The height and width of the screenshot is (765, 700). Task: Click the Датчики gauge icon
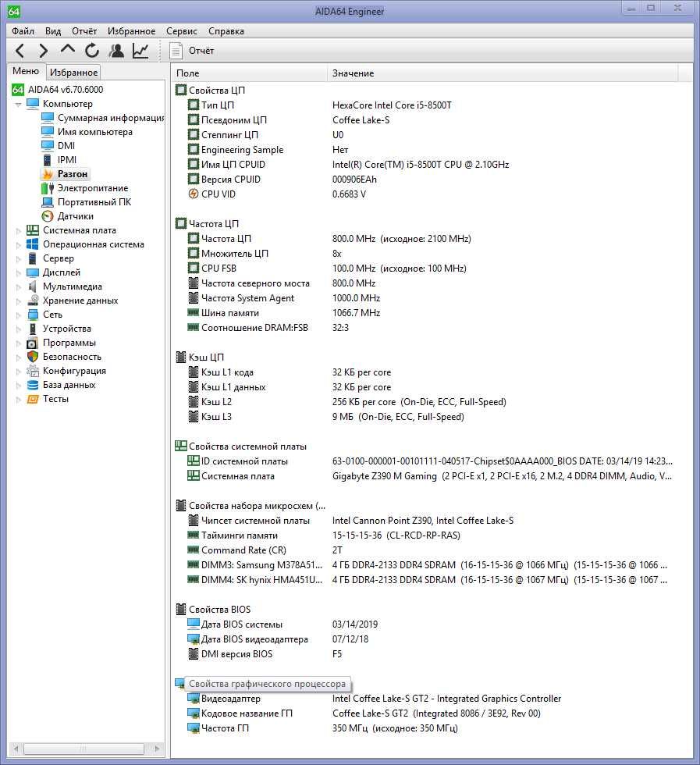point(48,216)
